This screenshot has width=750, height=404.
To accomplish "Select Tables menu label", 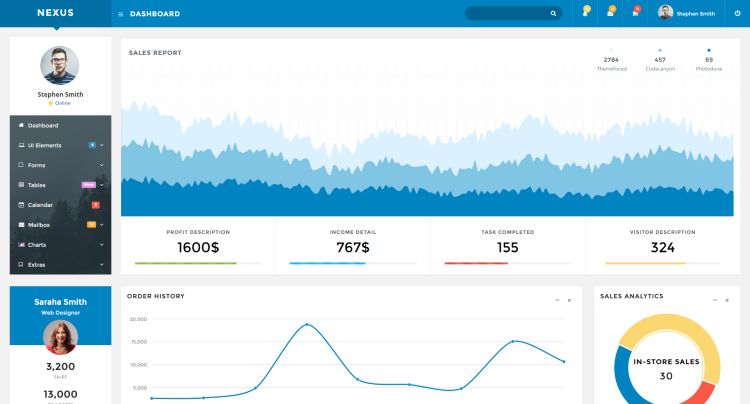I will click(x=36, y=185).
